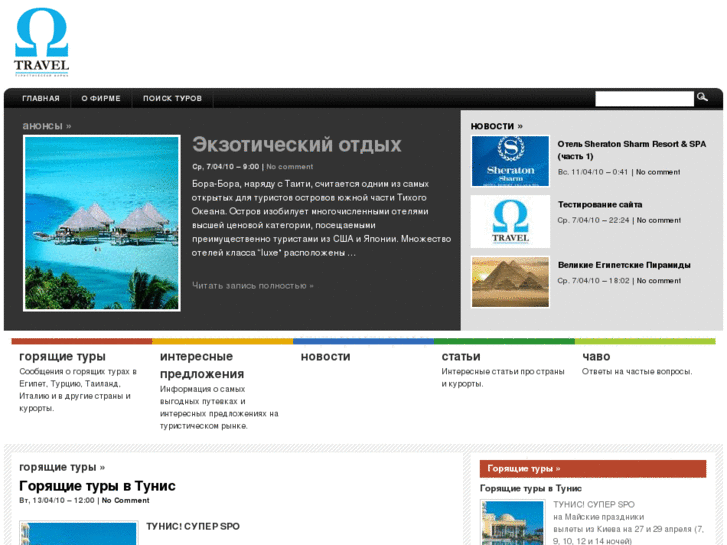Click the red Горящие туры » sidebar header
The width and height of the screenshot is (727, 545).
593,468
